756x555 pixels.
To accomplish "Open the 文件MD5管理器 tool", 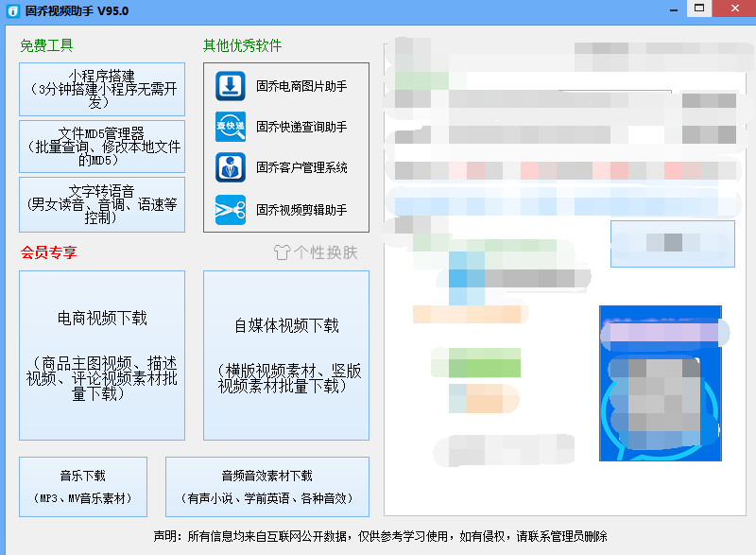I will click(101, 147).
